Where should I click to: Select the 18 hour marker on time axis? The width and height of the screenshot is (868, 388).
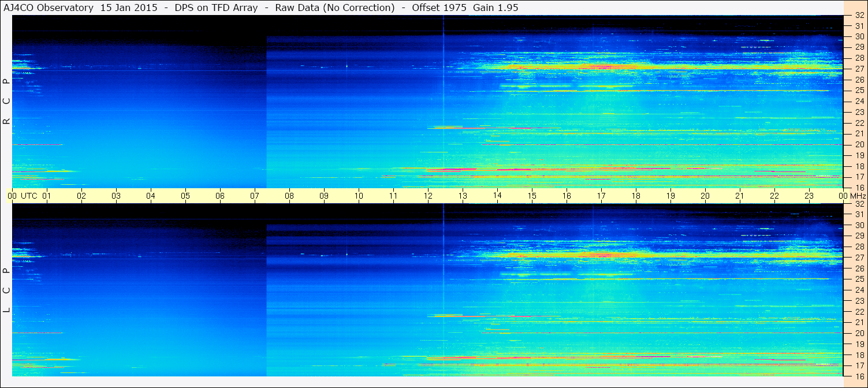pos(636,196)
